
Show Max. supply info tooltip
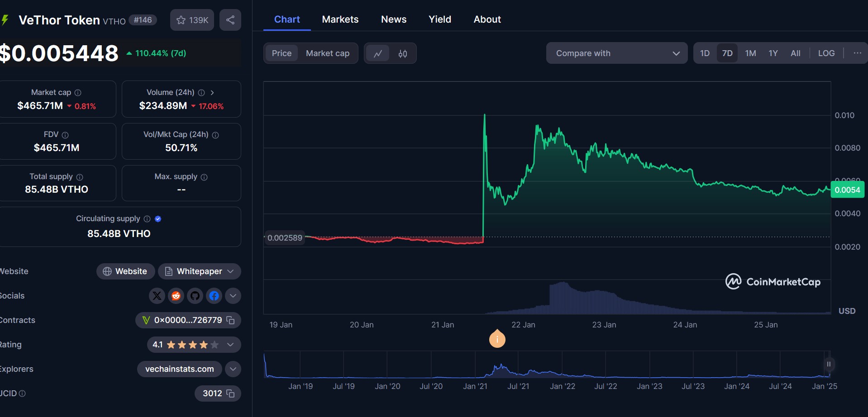[204, 177]
